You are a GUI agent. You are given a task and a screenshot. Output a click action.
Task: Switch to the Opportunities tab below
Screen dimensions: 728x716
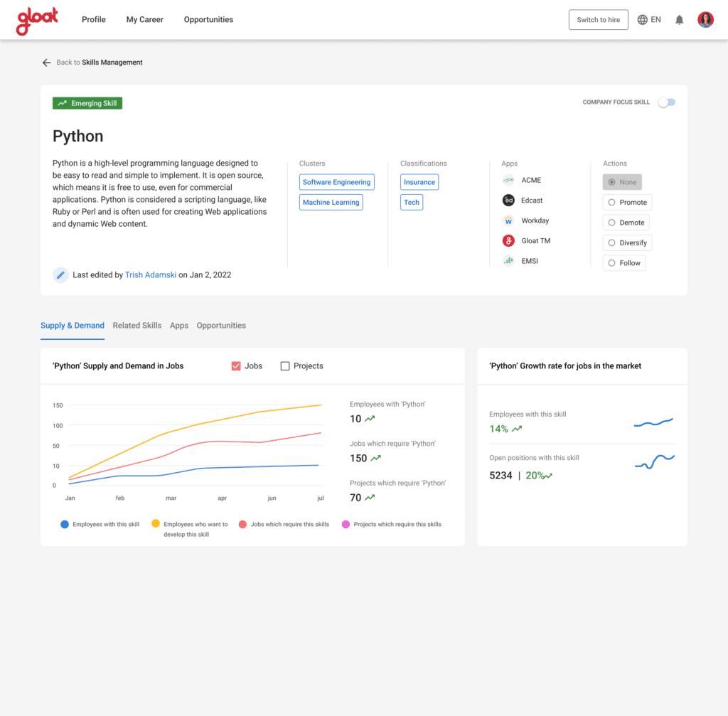pos(222,326)
